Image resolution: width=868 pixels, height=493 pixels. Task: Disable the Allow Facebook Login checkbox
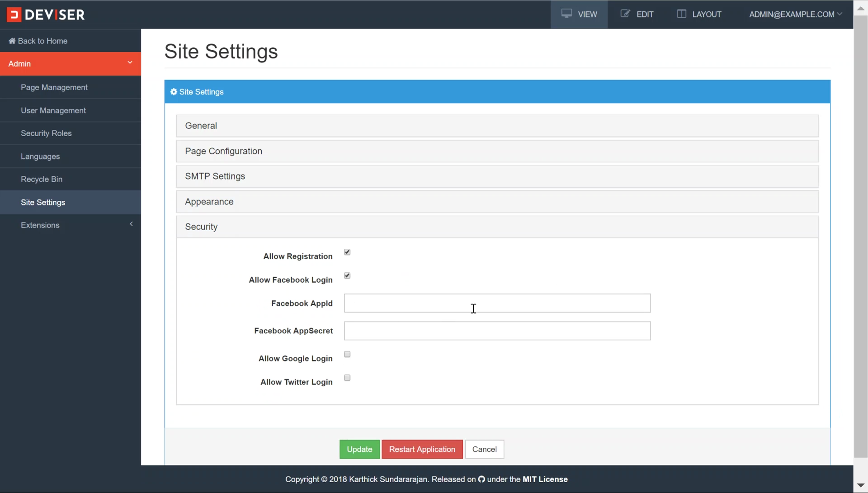click(x=347, y=276)
